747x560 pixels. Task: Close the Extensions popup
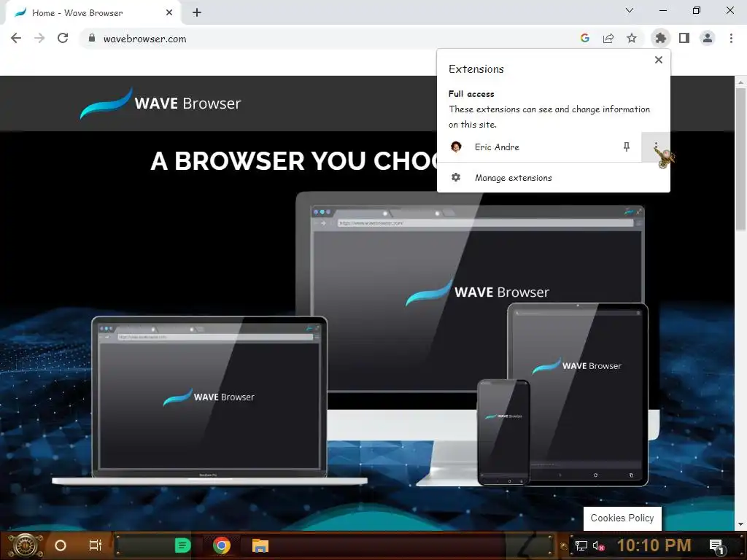659,60
